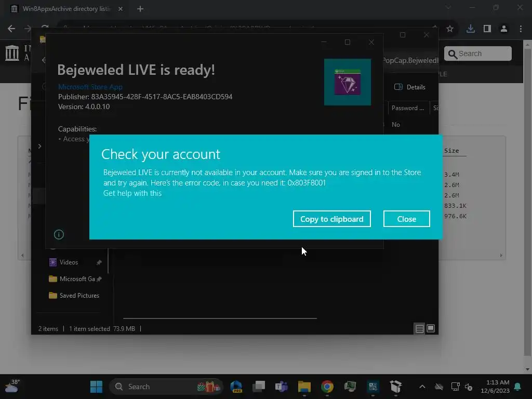Open Chrome tab search chevron
Viewport: 532px width, 399px height.
click(x=448, y=7)
